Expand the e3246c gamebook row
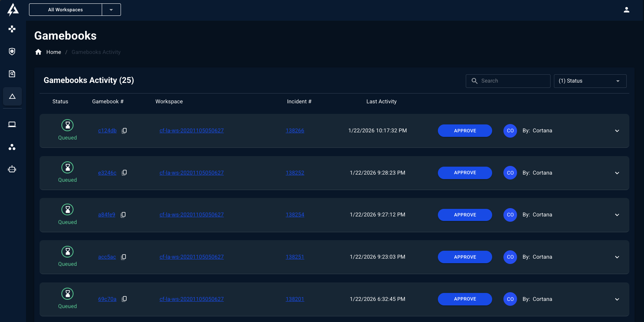Viewport: 644px width, 322px height. [x=617, y=173]
